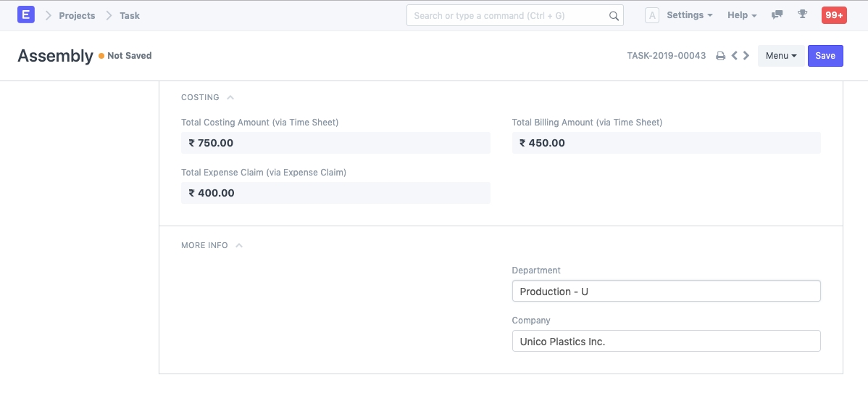868x396 pixels.
Task: Go to next task with right arrow
Action: pyautogui.click(x=746, y=56)
